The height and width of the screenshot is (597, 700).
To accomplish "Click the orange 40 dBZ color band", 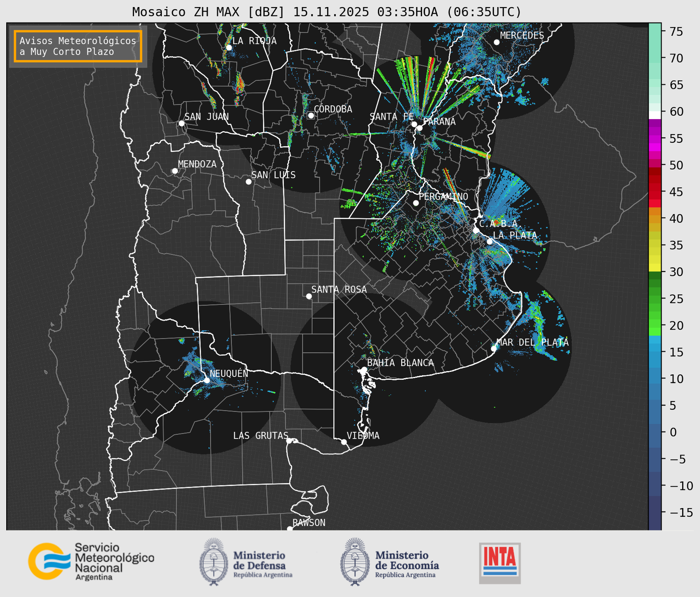I will [x=655, y=218].
